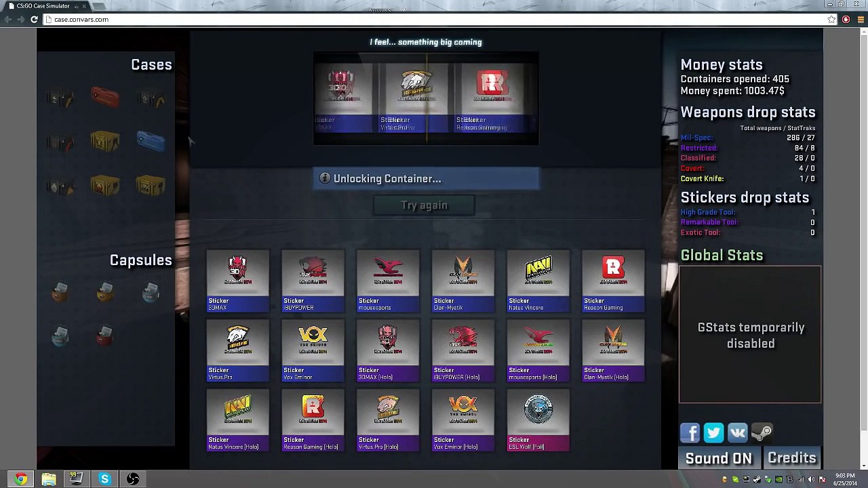Image resolution: width=868 pixels, height=488 pixels.
Task: Open OBS from the taskbar
Action: coord(133,479)
